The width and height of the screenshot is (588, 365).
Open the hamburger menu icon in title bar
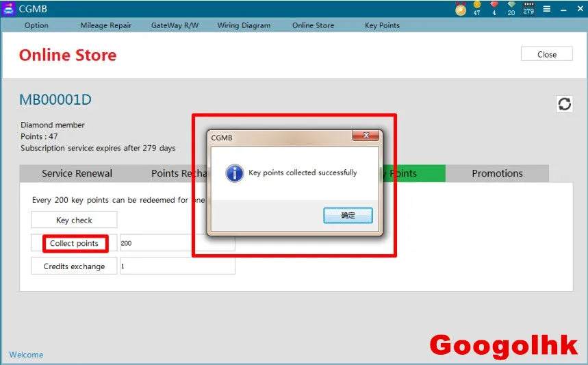click(547, 9)
